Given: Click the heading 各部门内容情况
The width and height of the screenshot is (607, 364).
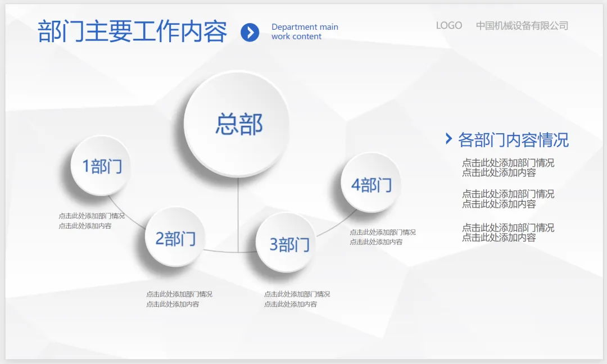Looking at the screenshot, I should pos(513,140).
